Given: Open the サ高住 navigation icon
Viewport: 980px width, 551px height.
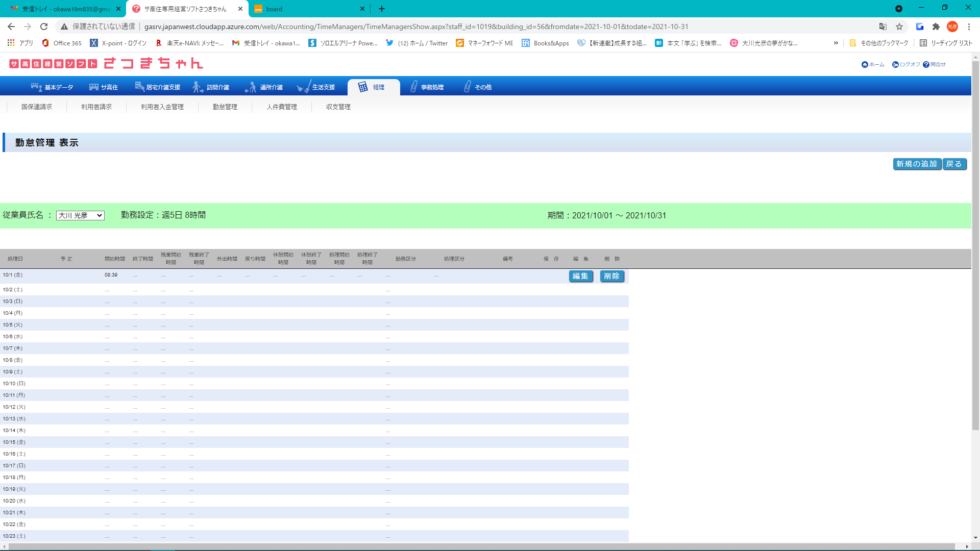Looking at the screenshot, I should point(94,87).
